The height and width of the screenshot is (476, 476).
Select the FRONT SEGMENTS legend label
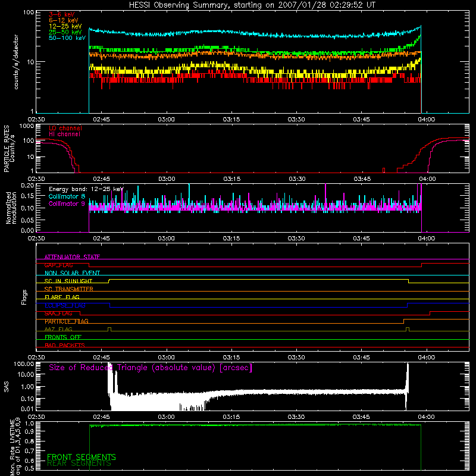(82, 457)
